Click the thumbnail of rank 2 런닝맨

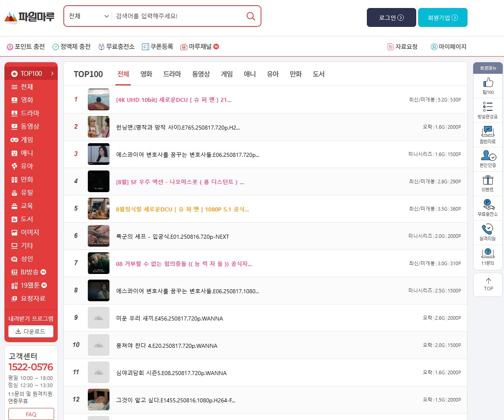[x=99, y=127]
